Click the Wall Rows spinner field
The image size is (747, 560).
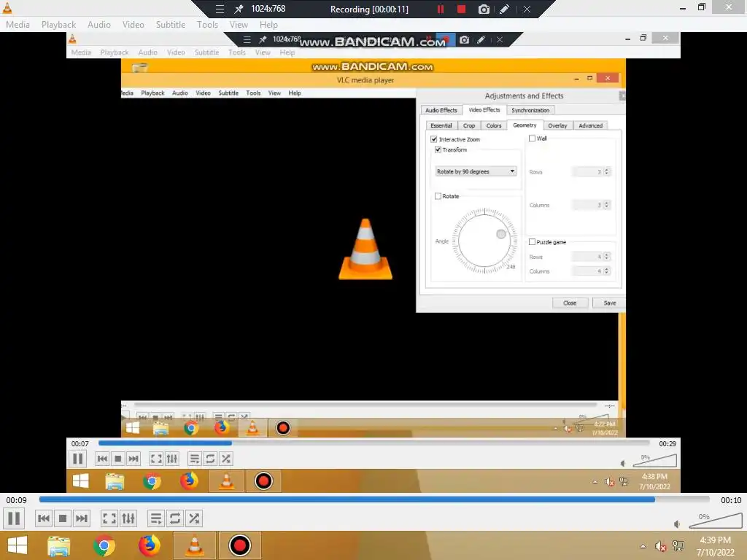591,171
